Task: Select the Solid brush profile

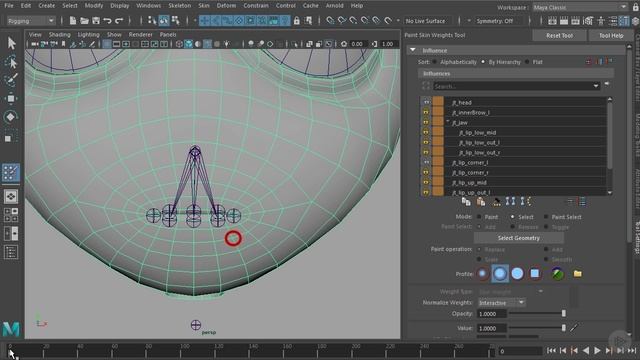Action: point(517,273)
